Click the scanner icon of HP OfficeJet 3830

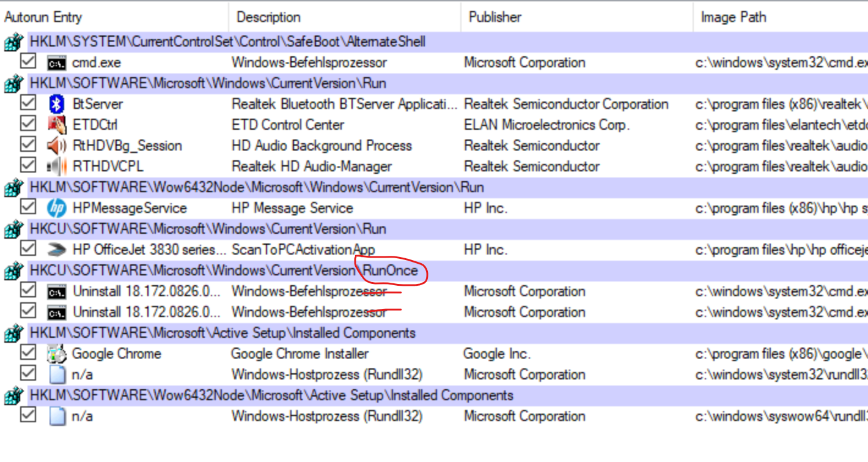tap(57, 250)
